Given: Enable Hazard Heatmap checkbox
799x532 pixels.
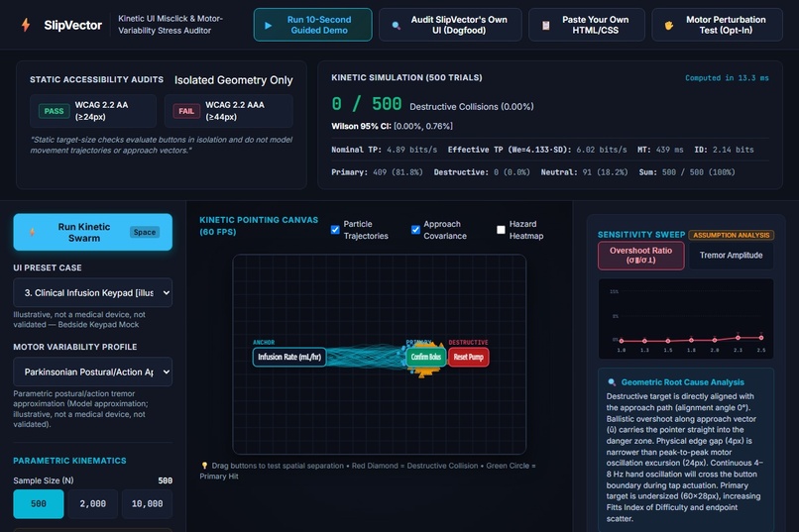Looking at the screenshot, I should (x=501, y=230).
